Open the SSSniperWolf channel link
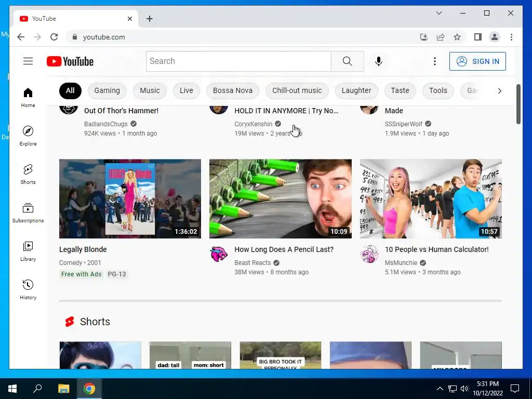532x399 pixels. pyautogui.click(x=403, y=124)
